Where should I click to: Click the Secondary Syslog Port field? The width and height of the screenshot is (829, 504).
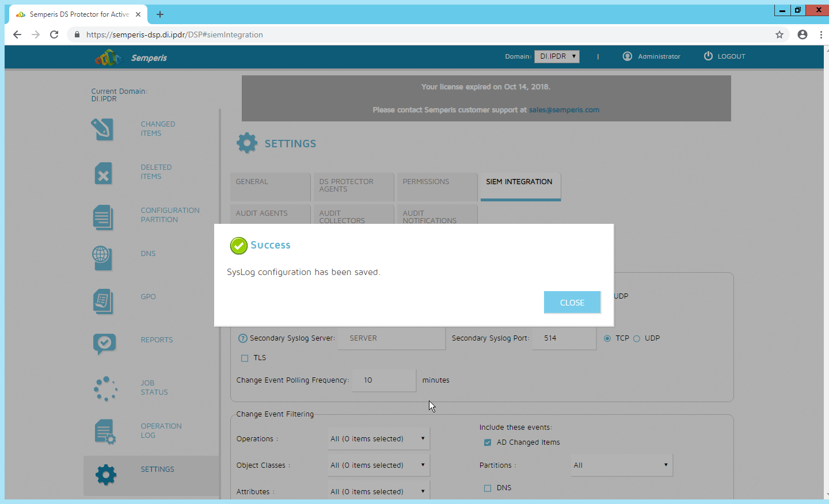564,338
